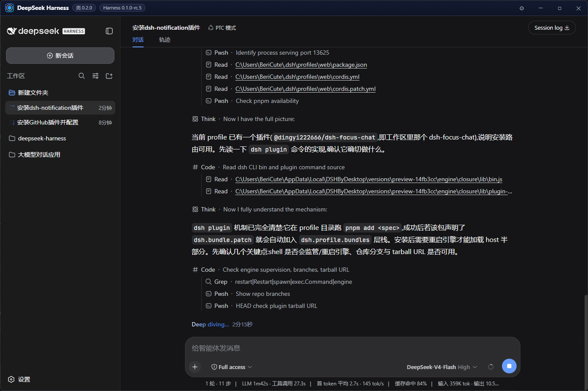Viewport: 588px width, 391px height.
Task: Collapse the 'Read dsh CLI bin and plugin command source' step
Action: (268, 167)
